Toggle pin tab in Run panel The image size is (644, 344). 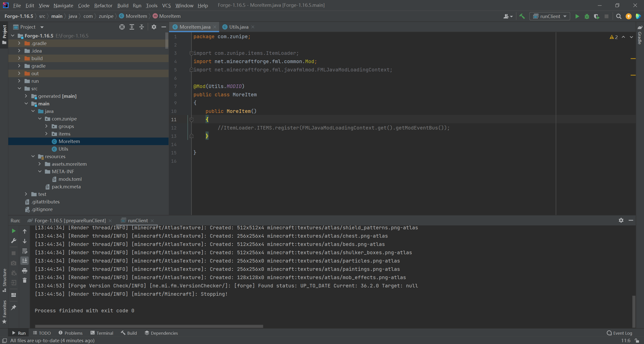click(x=14, y=307)
